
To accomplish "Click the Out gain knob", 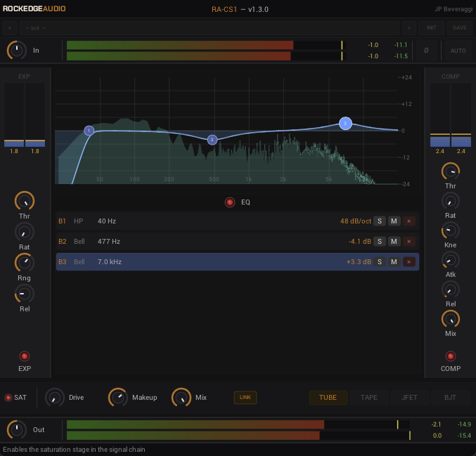I will (x=17, y=429).
